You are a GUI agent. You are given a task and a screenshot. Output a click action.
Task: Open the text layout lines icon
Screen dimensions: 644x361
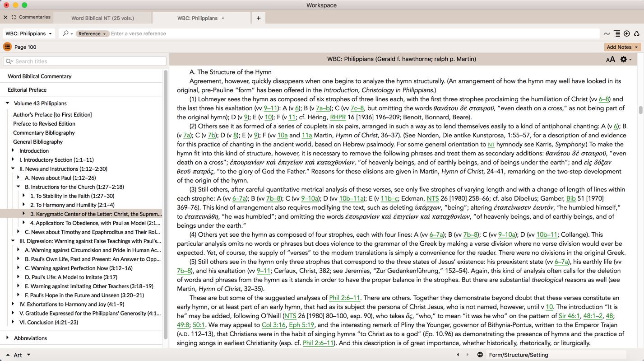(617, 33)
